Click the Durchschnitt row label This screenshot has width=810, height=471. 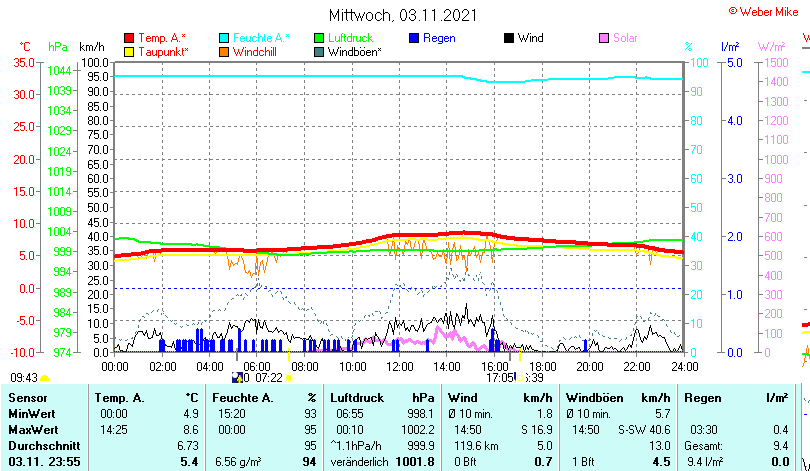point(42,443)
